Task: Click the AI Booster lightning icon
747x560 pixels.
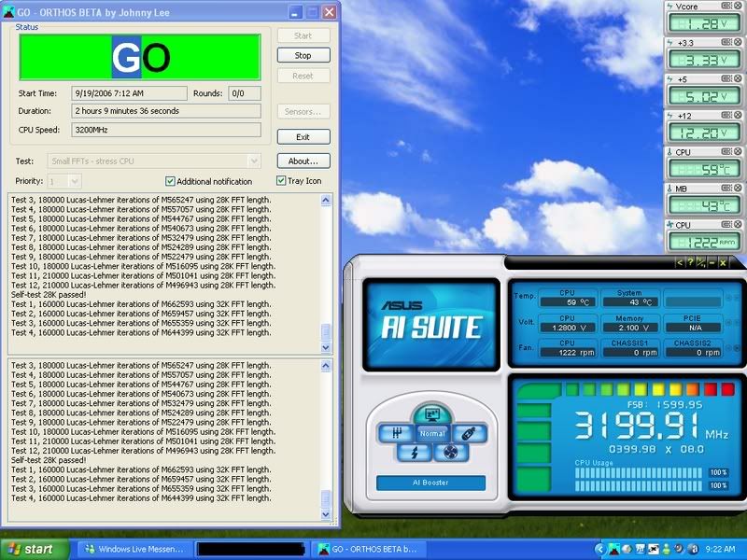Action: (415, 452)
